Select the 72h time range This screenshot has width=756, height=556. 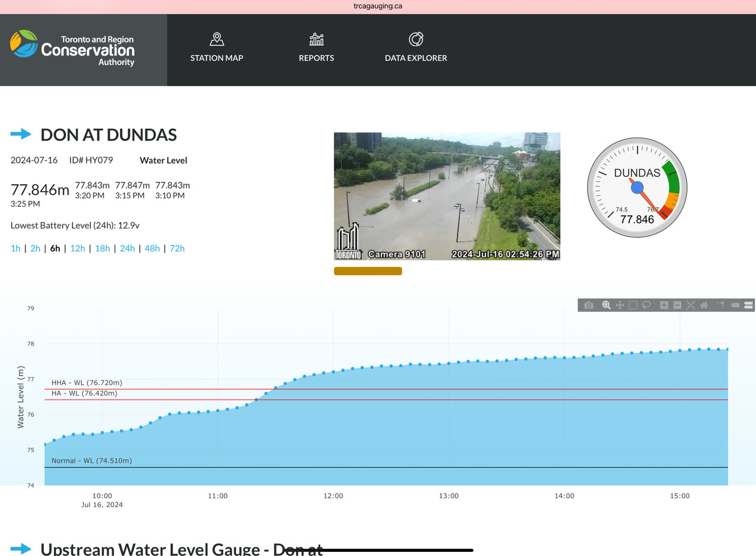click(177, 248)
